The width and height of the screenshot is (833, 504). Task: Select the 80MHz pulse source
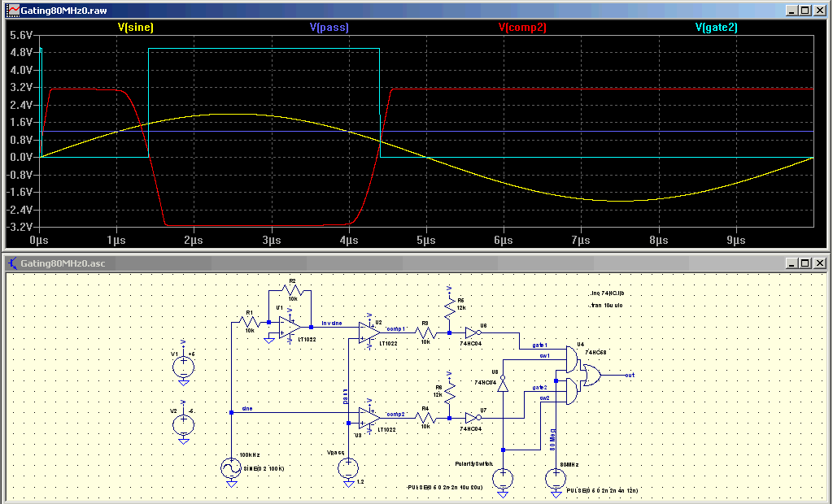pyautogui.click(x=556, y=479)
